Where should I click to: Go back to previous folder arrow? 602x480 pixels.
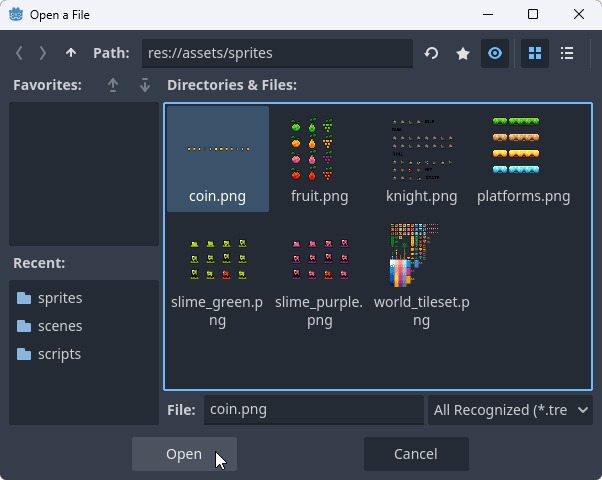click(x=20, y=53)
